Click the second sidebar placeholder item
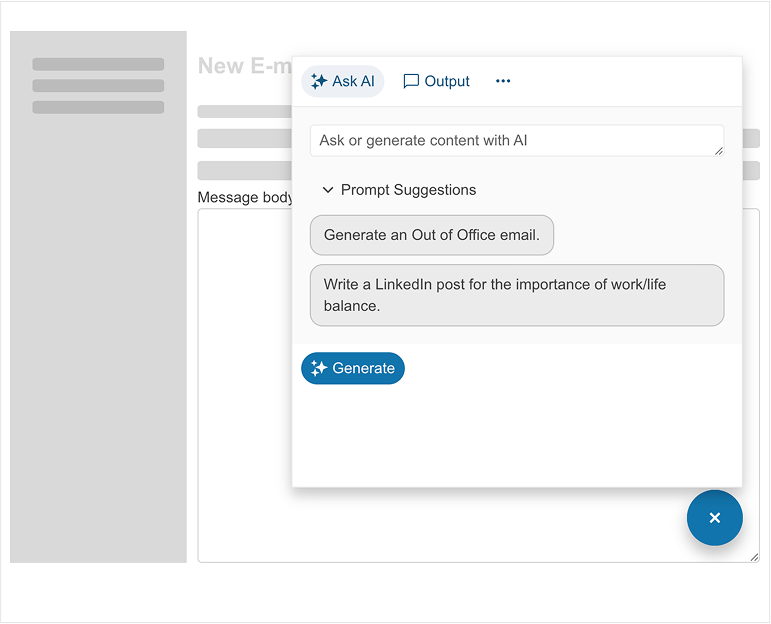Viewport: 771px width, 624px height. (98, 86)
